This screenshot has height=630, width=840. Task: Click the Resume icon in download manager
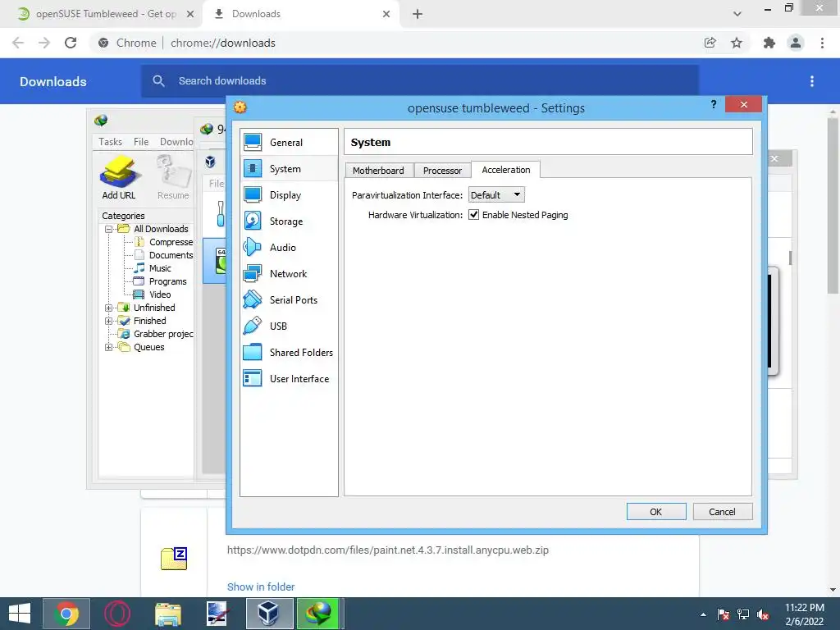173,171
